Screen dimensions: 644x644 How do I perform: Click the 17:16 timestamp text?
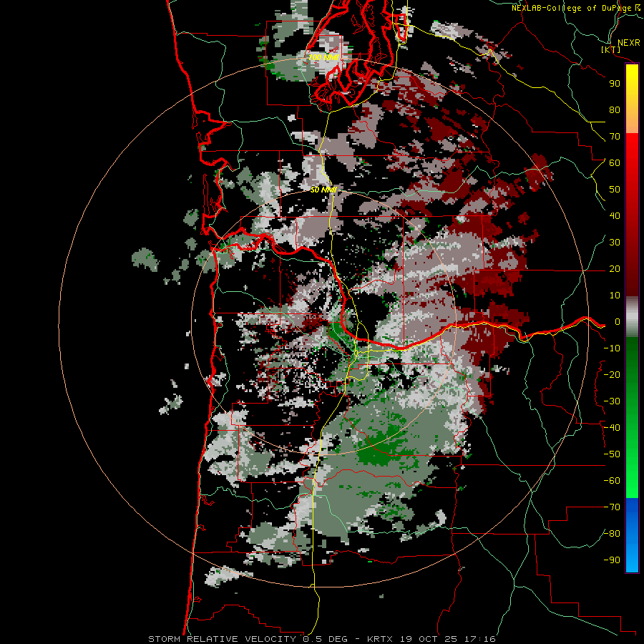pyautogui.click(x=480, y=639)
